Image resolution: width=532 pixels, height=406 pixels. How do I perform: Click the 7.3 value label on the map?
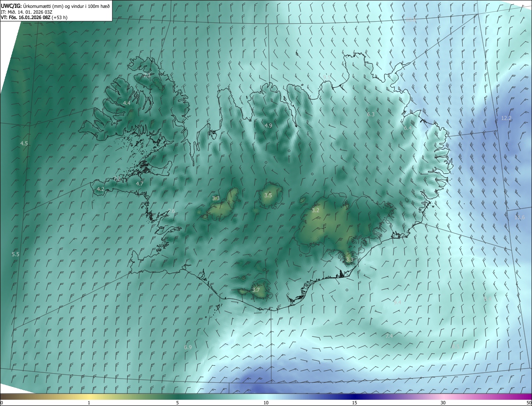tap(147, 76)
